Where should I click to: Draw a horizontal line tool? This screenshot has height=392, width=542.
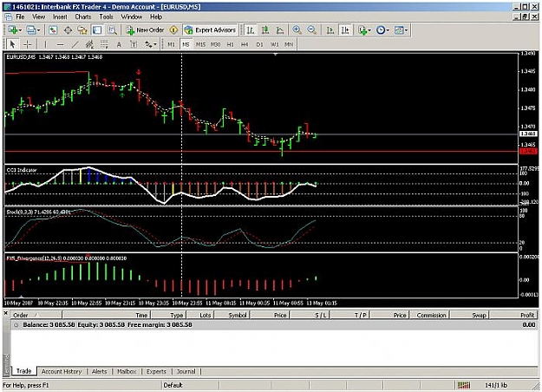pos(60,44)
